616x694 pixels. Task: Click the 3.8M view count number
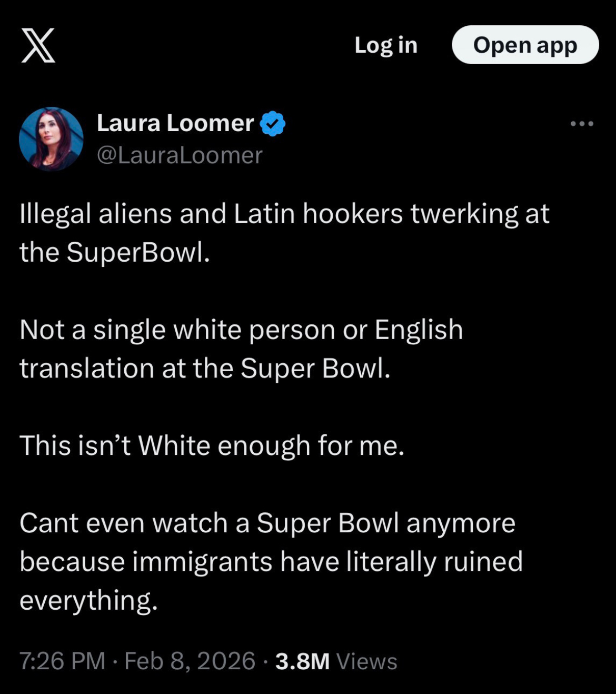tap(302, 661)
